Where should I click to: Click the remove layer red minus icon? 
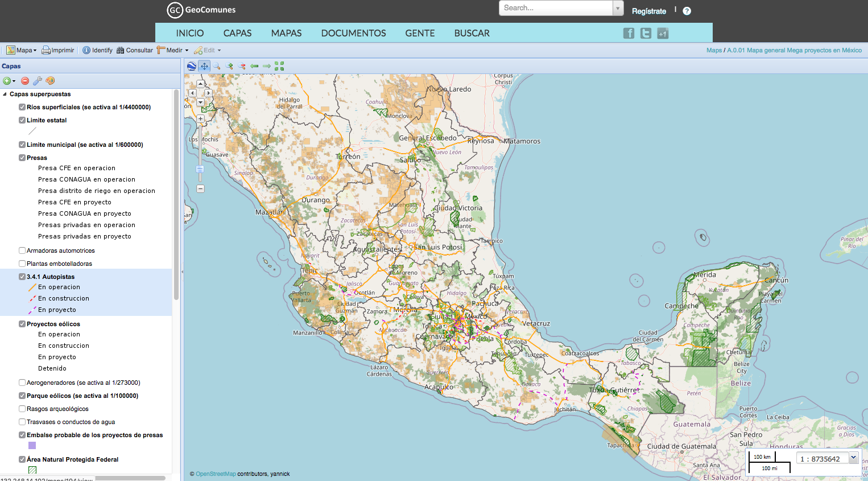click(x=25, y=81)
